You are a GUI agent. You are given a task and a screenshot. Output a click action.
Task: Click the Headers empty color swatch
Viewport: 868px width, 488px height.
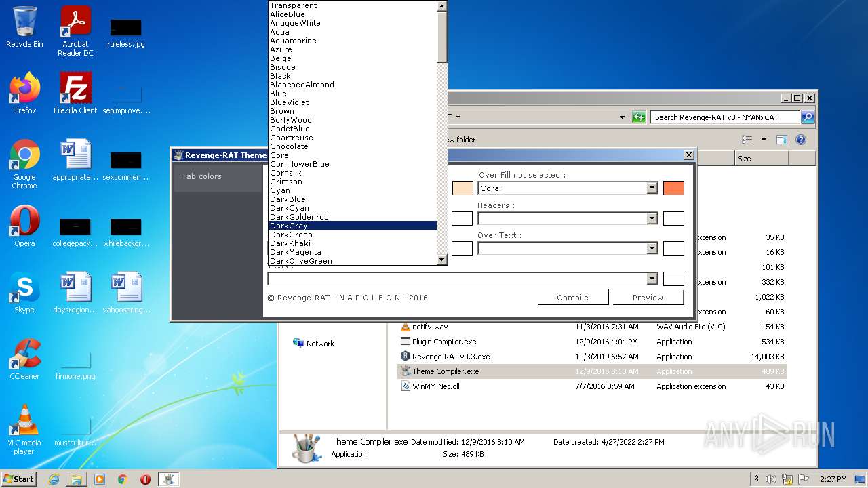click(673, 218)
